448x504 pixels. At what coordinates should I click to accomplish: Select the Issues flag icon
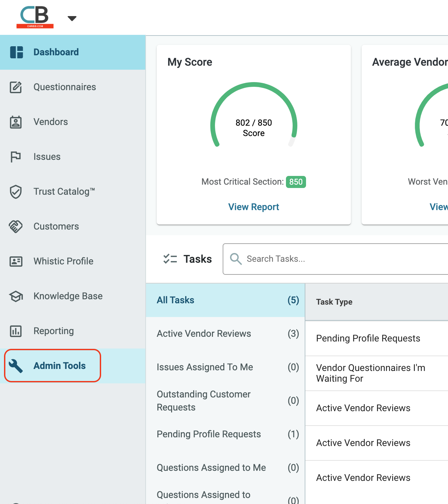pyautogui.click(x=16, y=157)
